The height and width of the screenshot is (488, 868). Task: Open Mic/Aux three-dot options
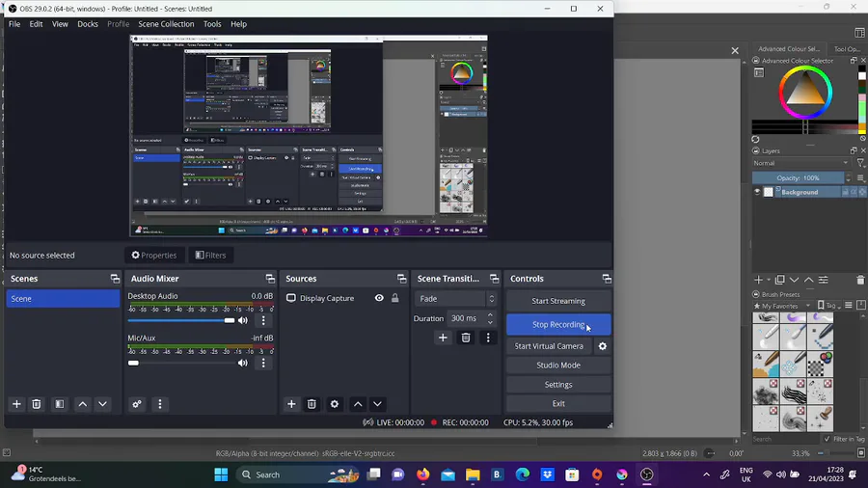coord(263,363)
